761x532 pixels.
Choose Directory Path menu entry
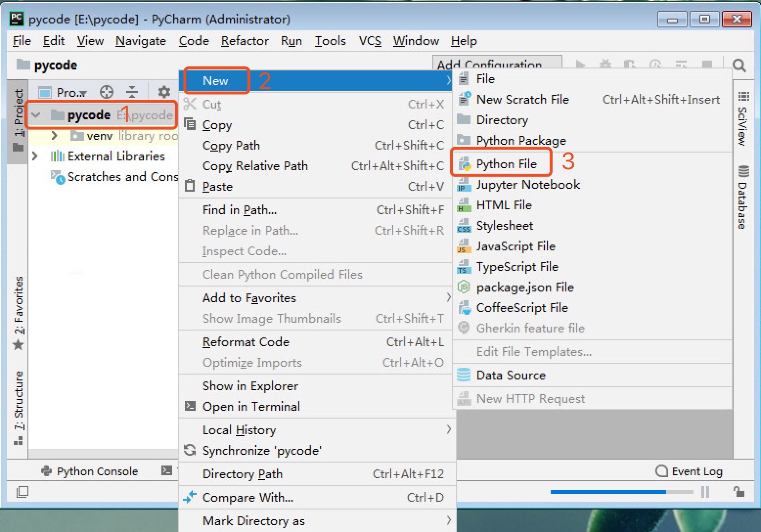(x=318, y=474)
